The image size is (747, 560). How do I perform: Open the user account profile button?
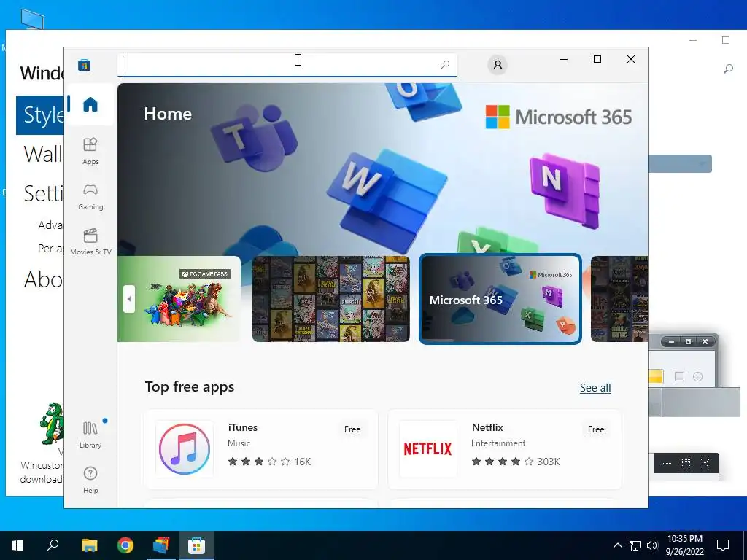coord(498,65)
